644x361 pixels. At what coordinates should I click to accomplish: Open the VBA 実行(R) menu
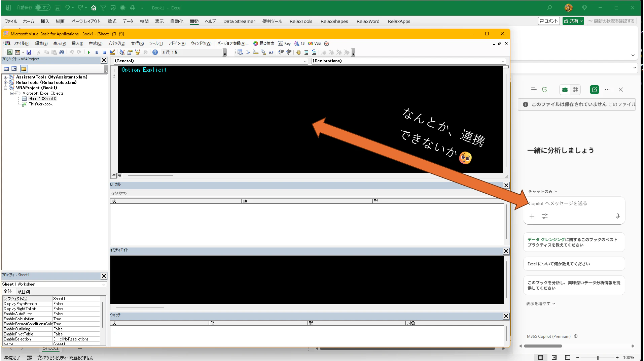[137, 43]
